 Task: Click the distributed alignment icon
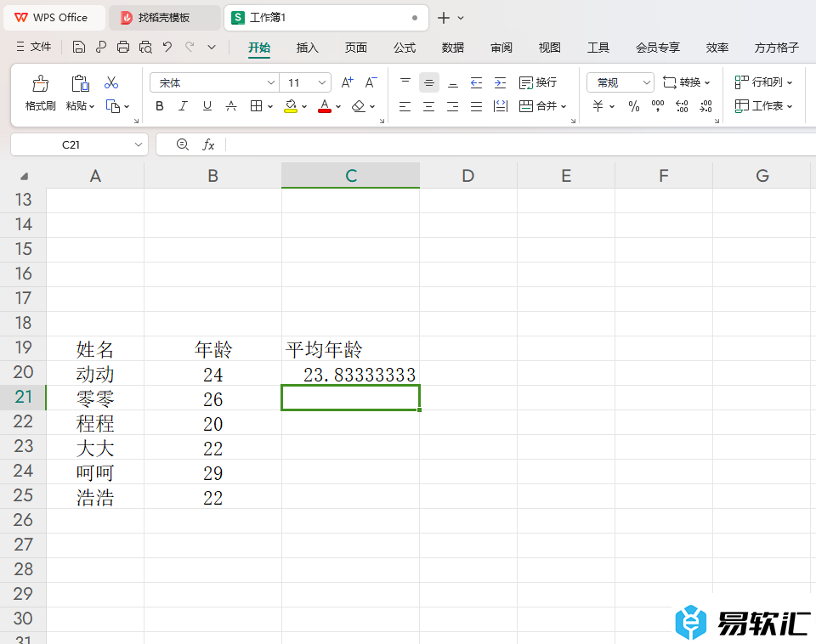click(500, 107)
